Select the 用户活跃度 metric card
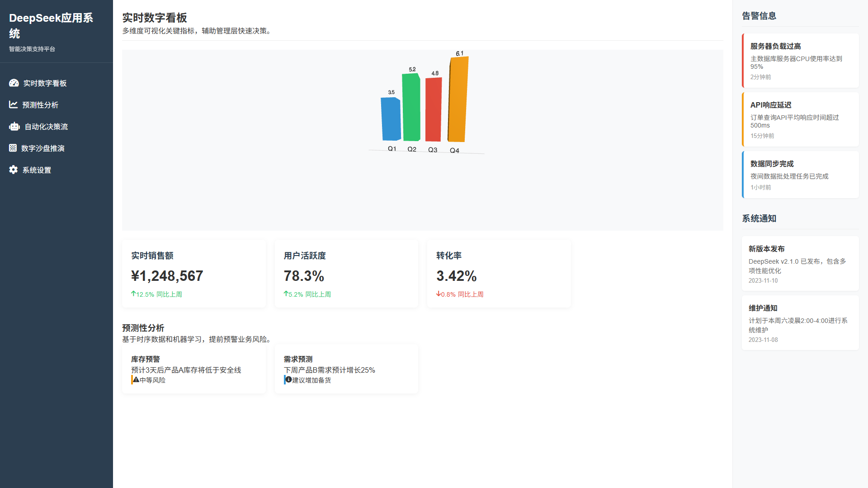The height and width of the screenshot is (488, 868). (346, 274)
